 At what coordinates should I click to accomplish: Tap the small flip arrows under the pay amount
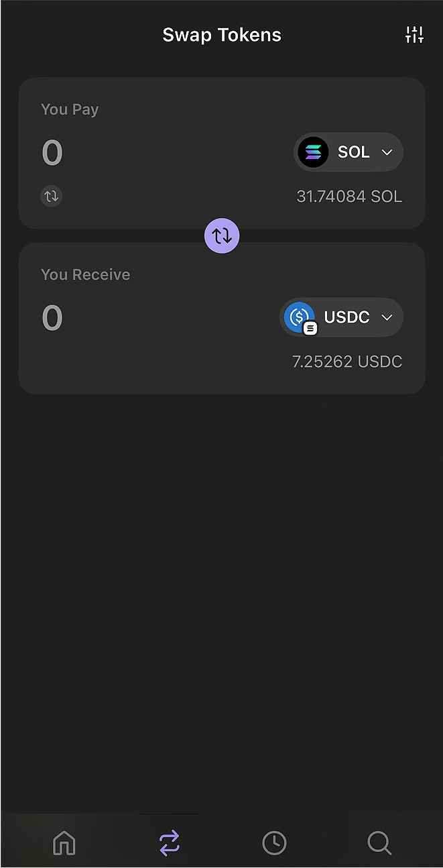[x=52, y=196]
